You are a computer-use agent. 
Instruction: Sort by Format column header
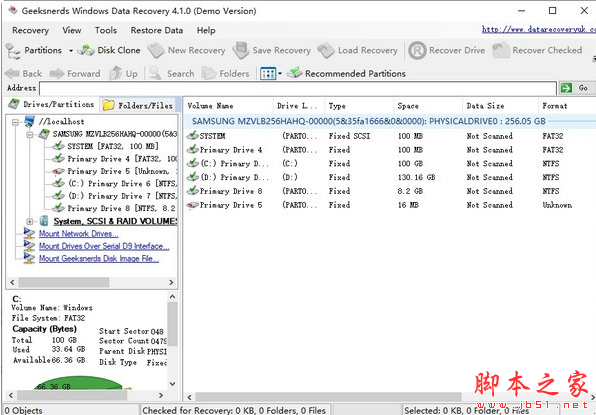pyautogui.click(x=567, y=106)
